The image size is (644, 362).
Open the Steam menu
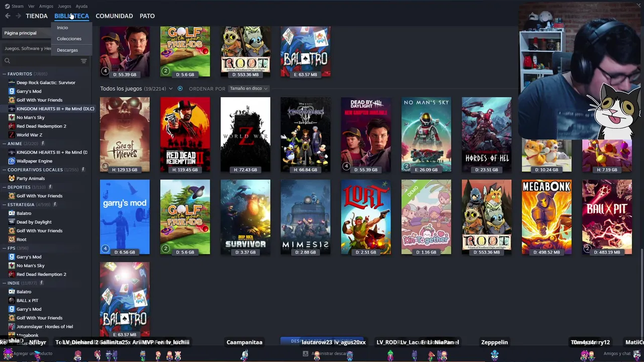pos(18,6)
